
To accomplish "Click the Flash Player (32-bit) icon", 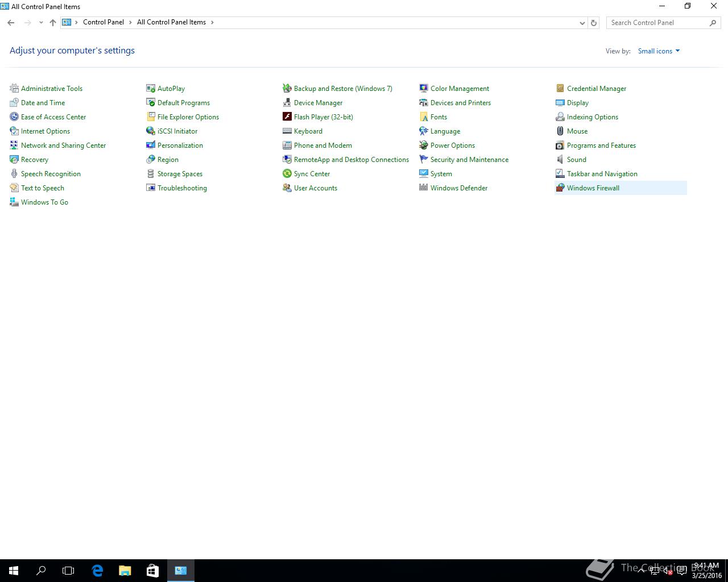I will [287, 117].
